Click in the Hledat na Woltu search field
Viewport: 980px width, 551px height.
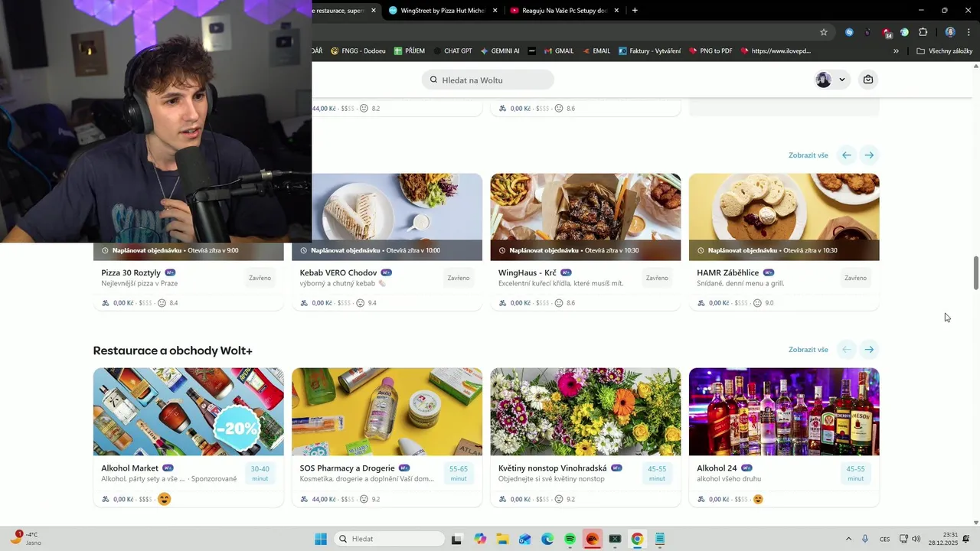[488, 80]
